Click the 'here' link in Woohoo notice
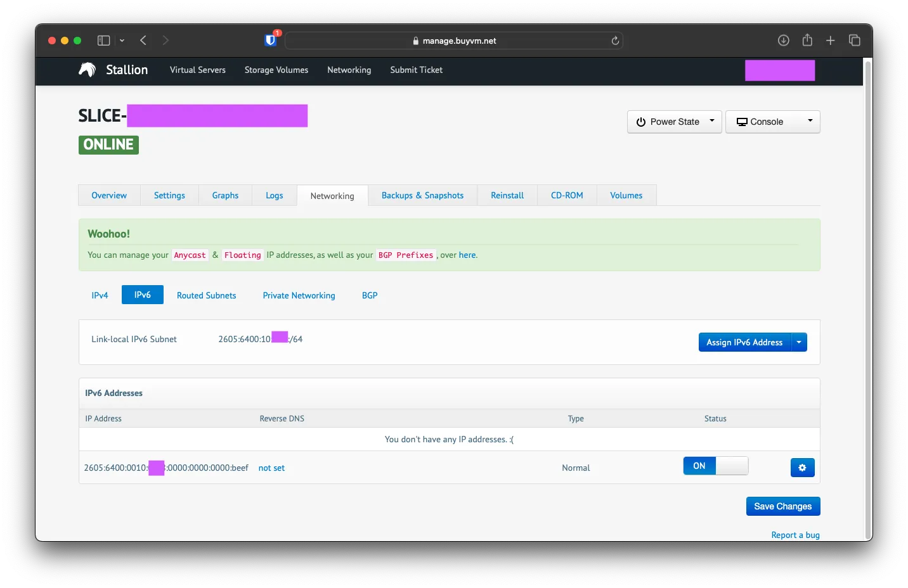The height and width of the screenshot is (588, 908). tap(467, 255)
